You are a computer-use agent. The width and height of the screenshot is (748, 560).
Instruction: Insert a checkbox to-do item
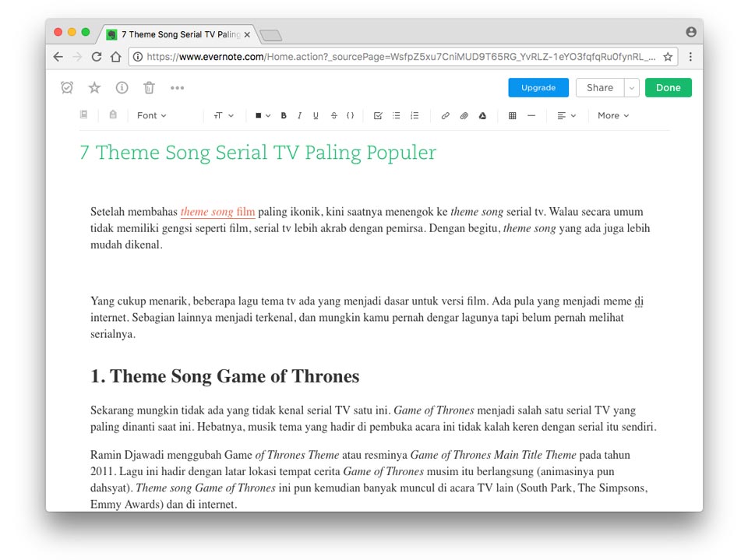coord(378,115)
